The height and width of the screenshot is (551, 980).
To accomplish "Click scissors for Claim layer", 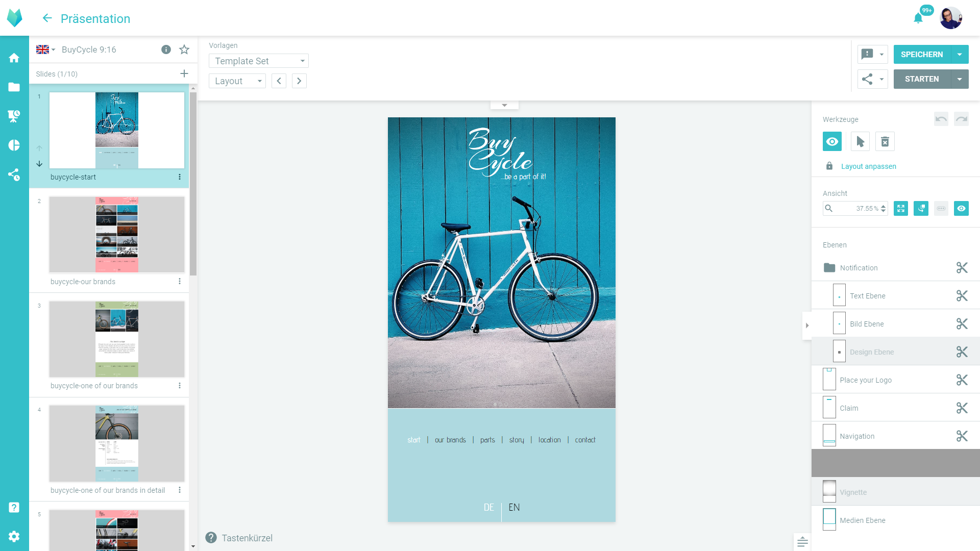I will coord(962,408).
